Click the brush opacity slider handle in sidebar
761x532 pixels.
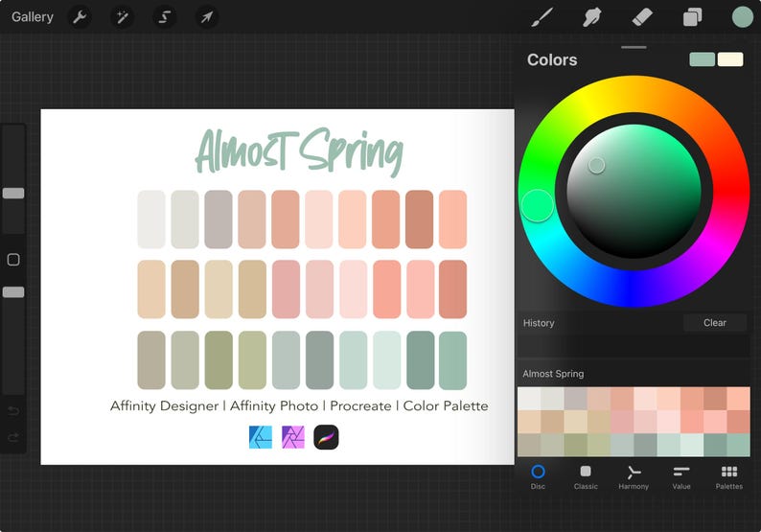point(13,292)
